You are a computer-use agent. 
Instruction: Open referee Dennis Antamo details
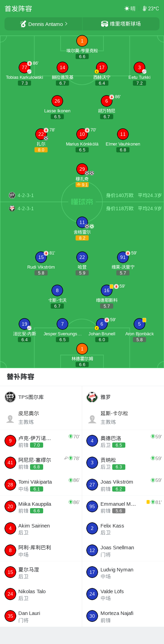point(44,24)
